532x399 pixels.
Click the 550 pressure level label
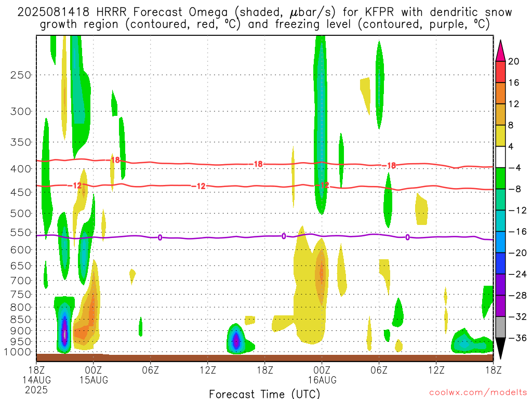21,232
